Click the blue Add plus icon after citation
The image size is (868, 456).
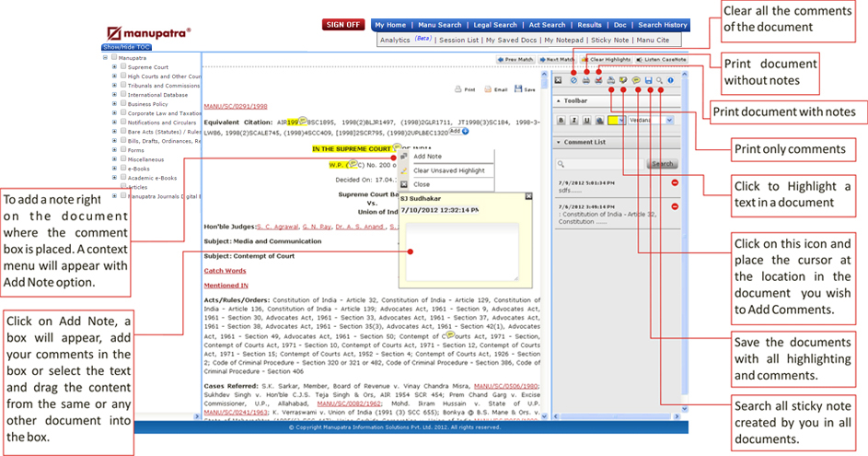[x=466, y=132]
